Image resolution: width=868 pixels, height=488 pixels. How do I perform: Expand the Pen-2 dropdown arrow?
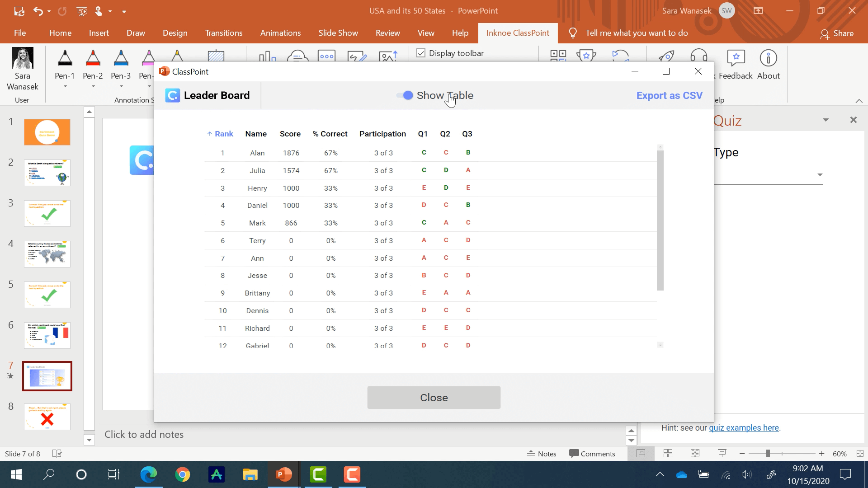(93, 86)
